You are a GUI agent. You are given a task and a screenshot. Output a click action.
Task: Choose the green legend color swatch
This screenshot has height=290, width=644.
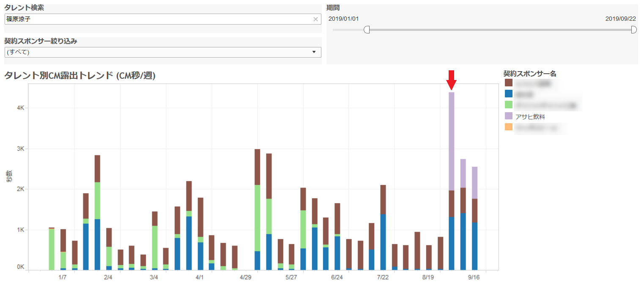point(509,105)
